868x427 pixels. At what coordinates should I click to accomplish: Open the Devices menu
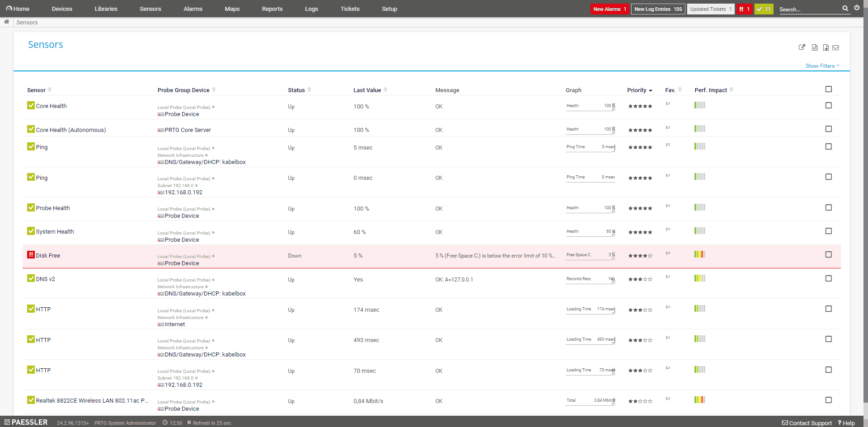[62, 9]
